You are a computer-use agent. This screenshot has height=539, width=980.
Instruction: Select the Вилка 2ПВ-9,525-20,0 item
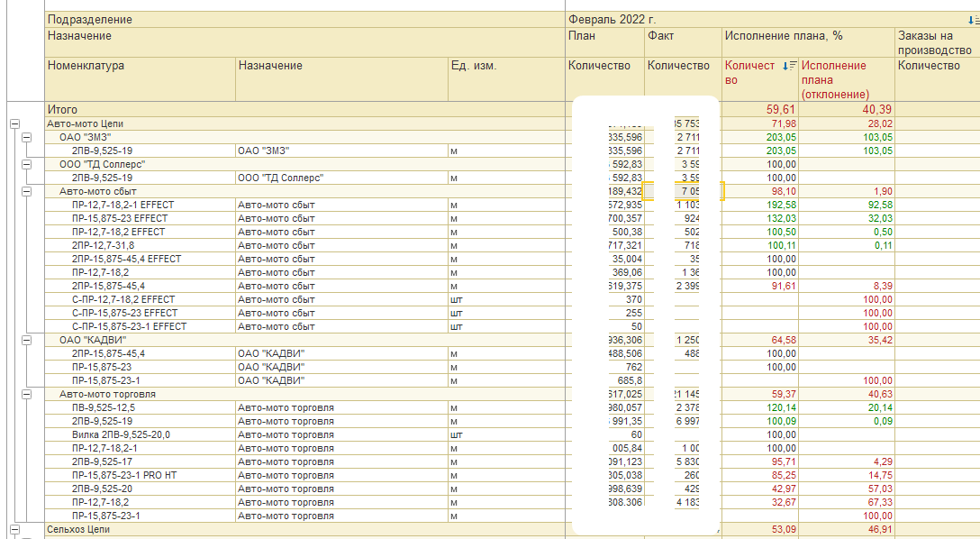121,434
